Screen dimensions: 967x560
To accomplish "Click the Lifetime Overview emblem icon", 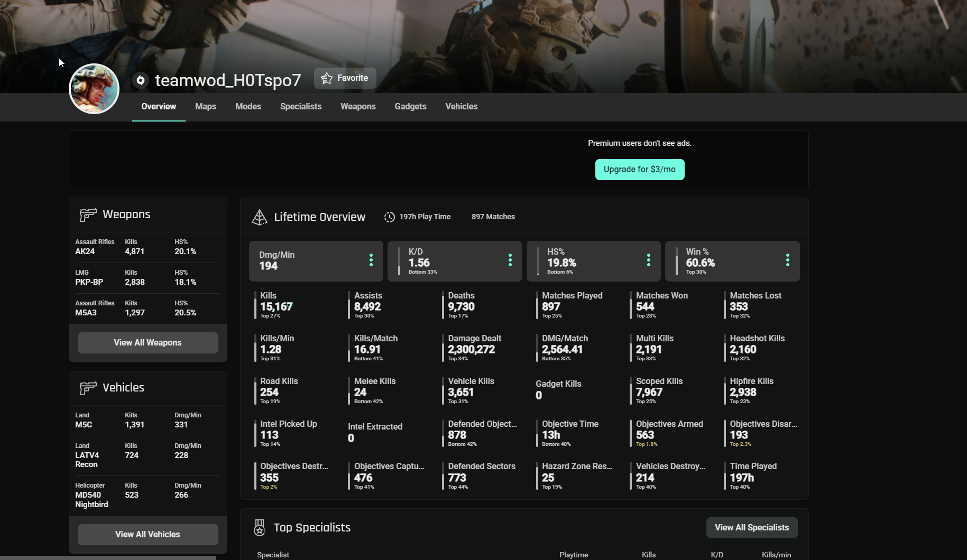I will (x=260, y=217).
